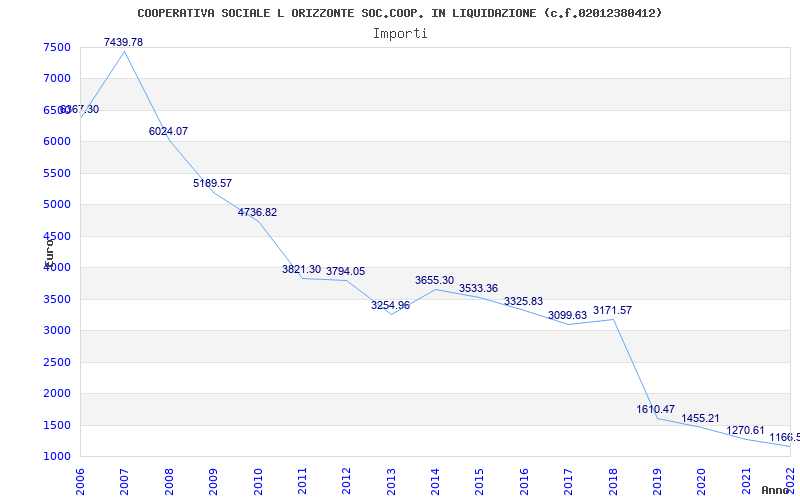Click the x-axis year 2006
This screenshot has width=800, height=500.
point(80,482)
